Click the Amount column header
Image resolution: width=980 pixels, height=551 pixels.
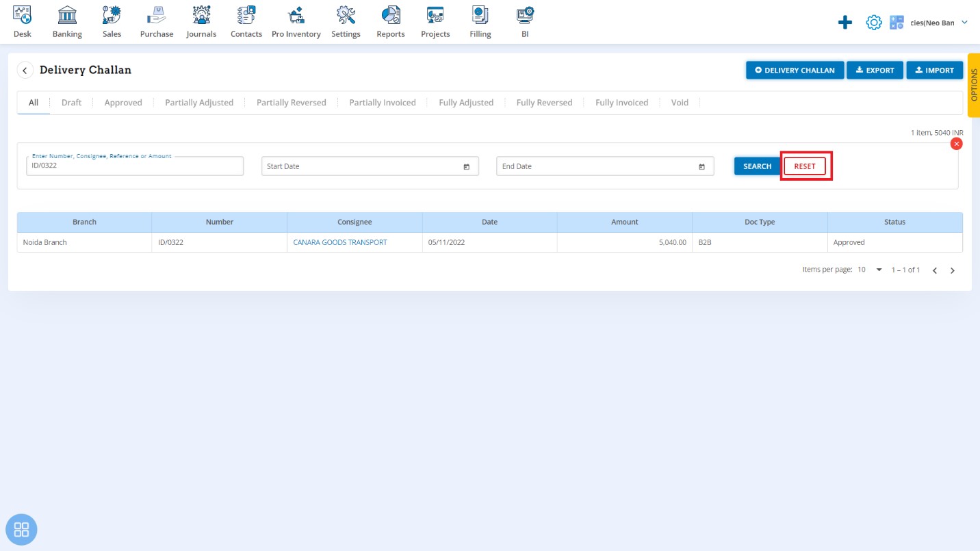tap(625, 222)
